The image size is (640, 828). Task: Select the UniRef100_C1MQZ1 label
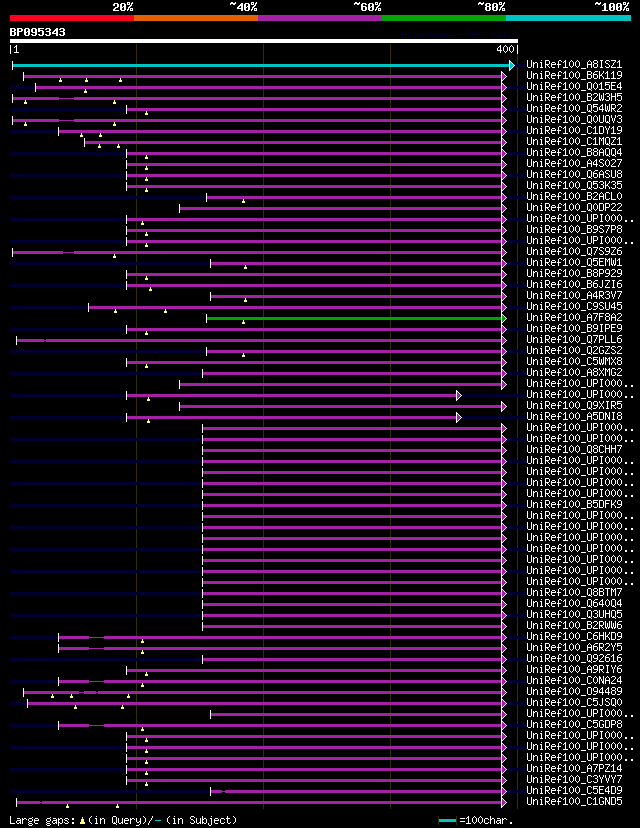click(x=574, y=142)
